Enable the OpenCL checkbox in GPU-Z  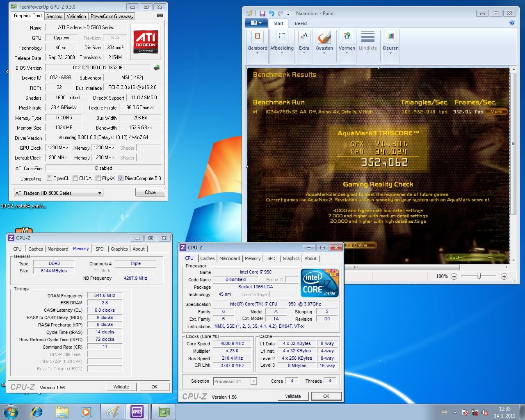click(x=49, y=178)
